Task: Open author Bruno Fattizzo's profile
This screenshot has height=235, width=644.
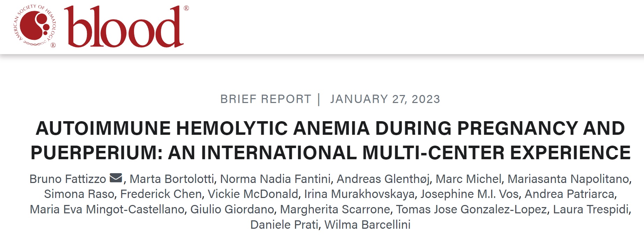Action: click(68, 179)
